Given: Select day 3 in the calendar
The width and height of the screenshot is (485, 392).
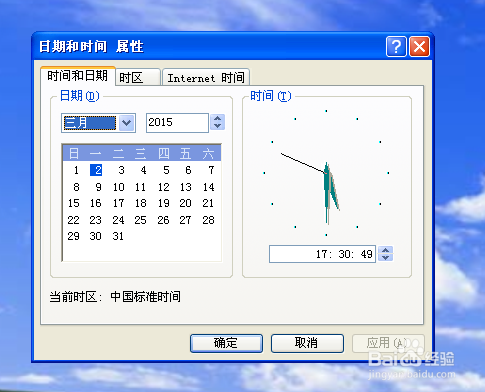Looking at the screenshot, I should pyautogui.click(x=121, y=170).
